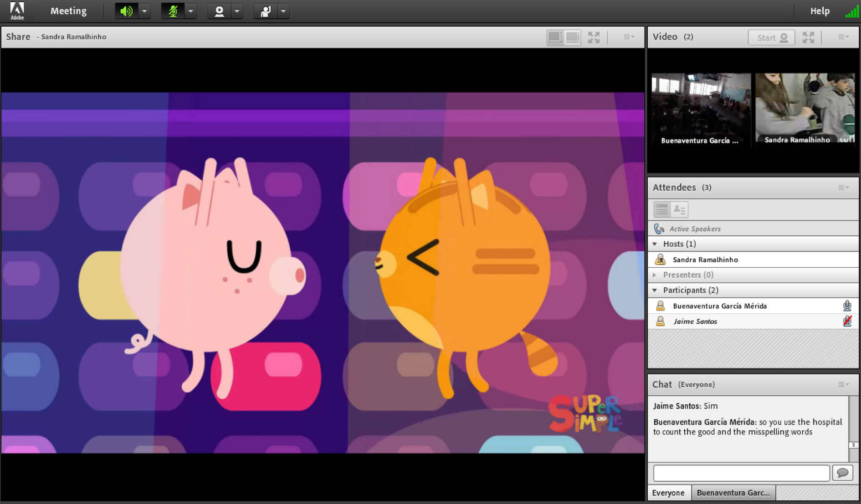Open the Video pod options menu
The width and height of the screenshot is (861, 504).
(x=843, y=37)
